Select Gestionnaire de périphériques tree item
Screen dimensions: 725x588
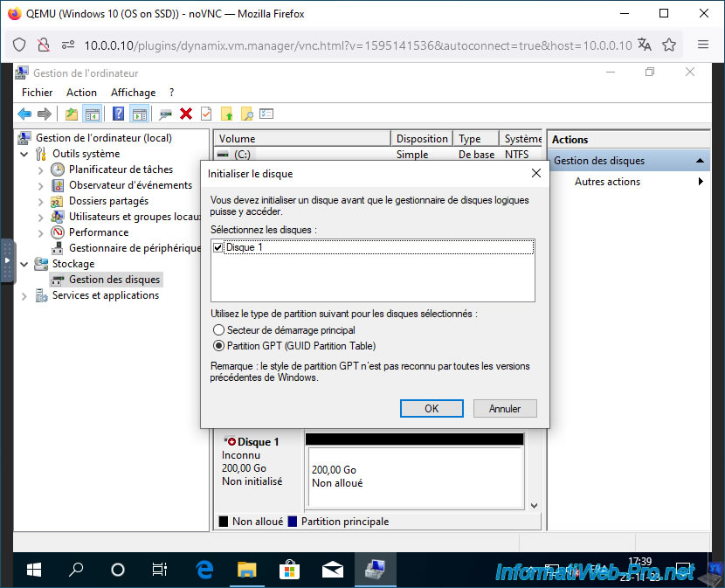pos(135,248)
